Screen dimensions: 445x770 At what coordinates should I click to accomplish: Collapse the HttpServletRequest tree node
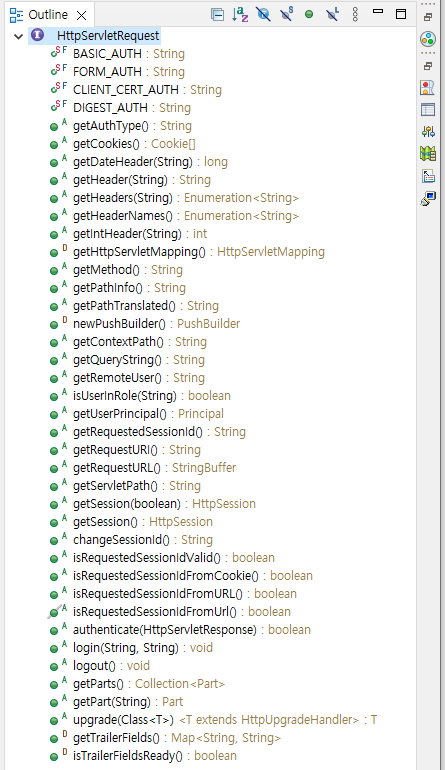19,36
